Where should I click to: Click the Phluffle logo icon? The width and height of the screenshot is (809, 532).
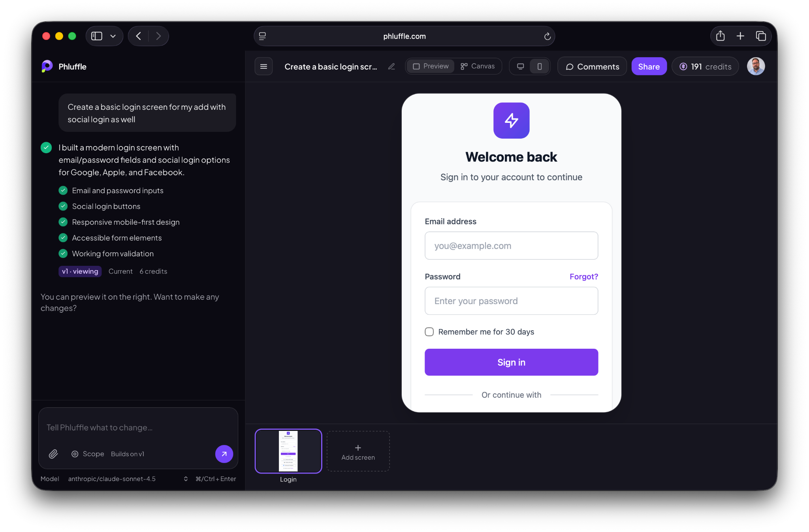coord(47,66)
